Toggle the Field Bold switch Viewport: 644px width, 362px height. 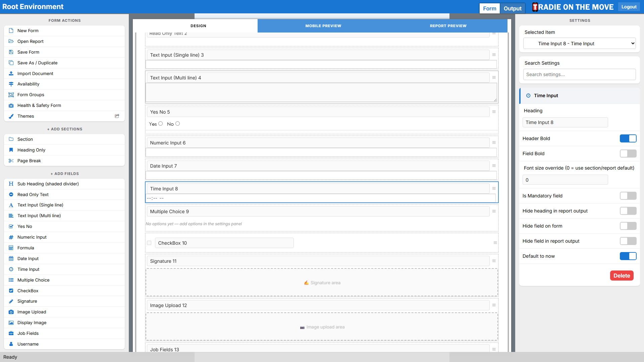(628, 154)
